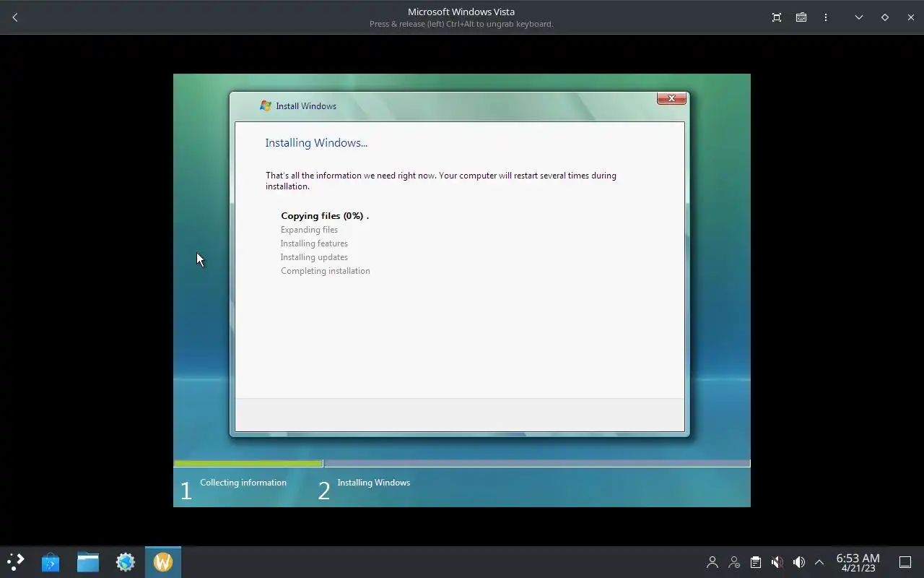Click the Windows flag logo icon

coord(265,105)
